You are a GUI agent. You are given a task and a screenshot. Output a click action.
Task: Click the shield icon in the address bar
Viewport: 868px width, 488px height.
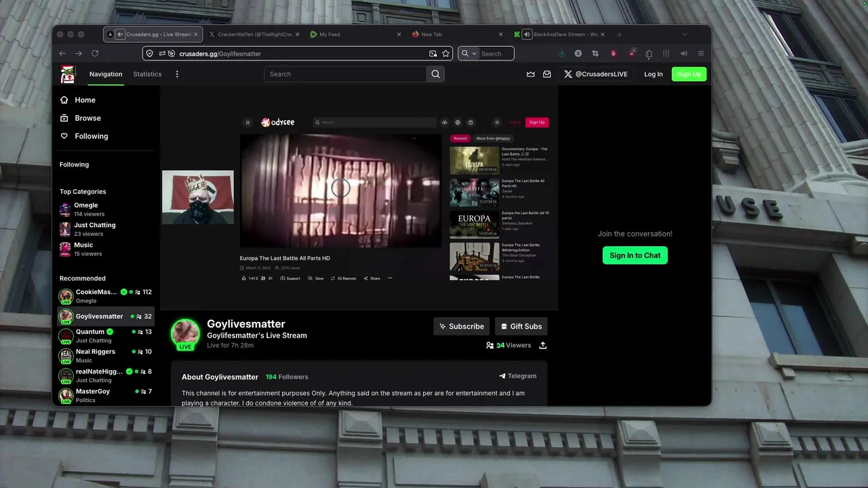coord(150,54)
